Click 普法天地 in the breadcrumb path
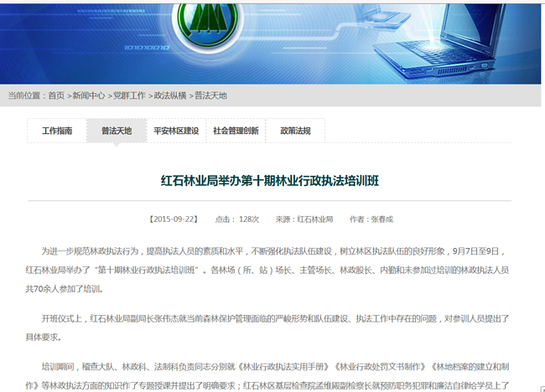Screen dimensions: 545x392 pos(210,95)
